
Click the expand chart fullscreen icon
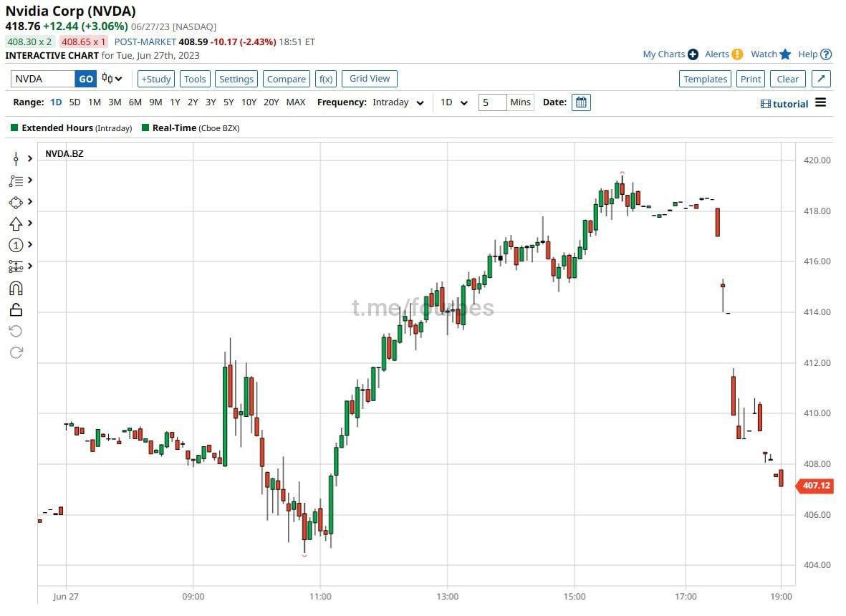point(822,79)
